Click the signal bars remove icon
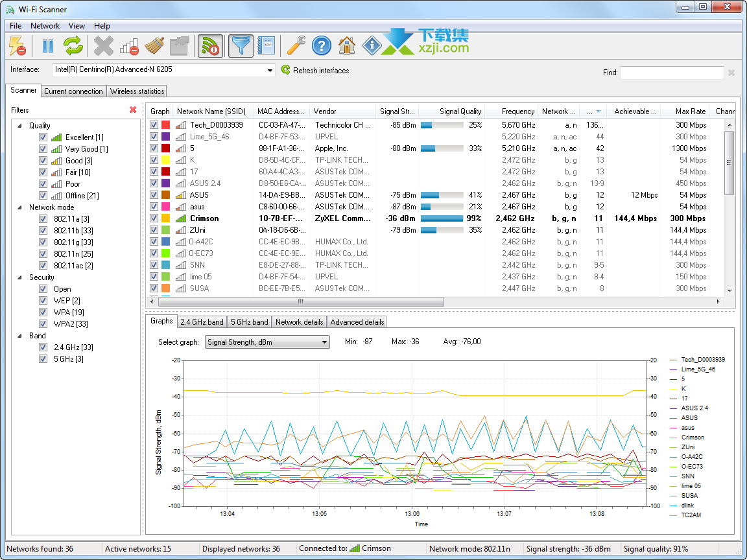Viewport: 747px width, 560px height. point(129,46)
